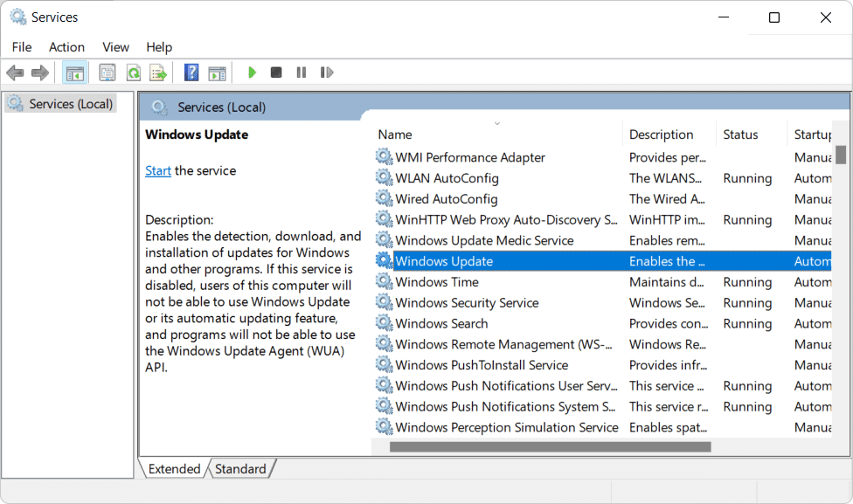Switch to the Standard tab
Viewport: 853px width, 504px height.
240,469
